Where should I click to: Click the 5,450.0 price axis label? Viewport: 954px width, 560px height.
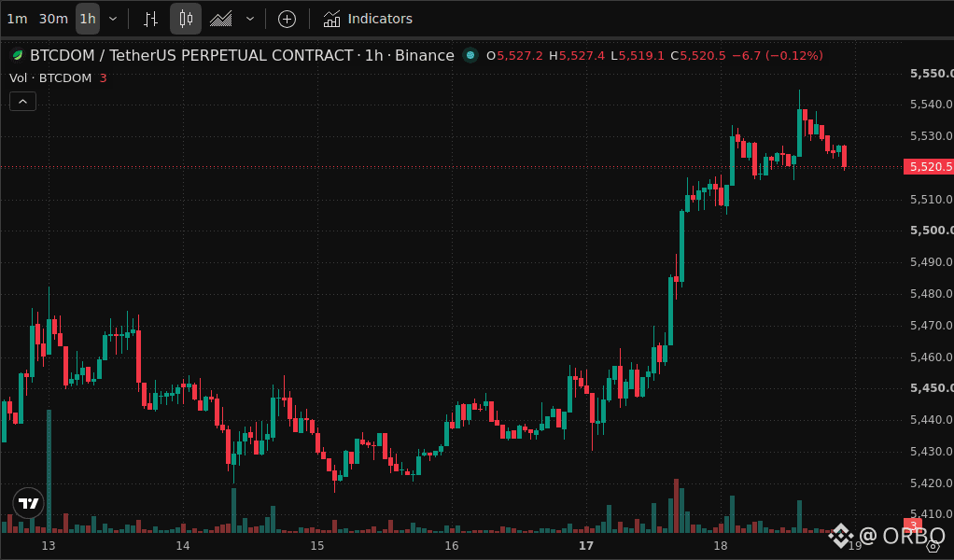point(932,388)
